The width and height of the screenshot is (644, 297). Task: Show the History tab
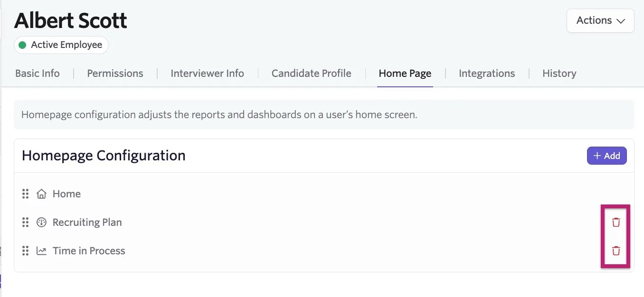tap(559, 73)
